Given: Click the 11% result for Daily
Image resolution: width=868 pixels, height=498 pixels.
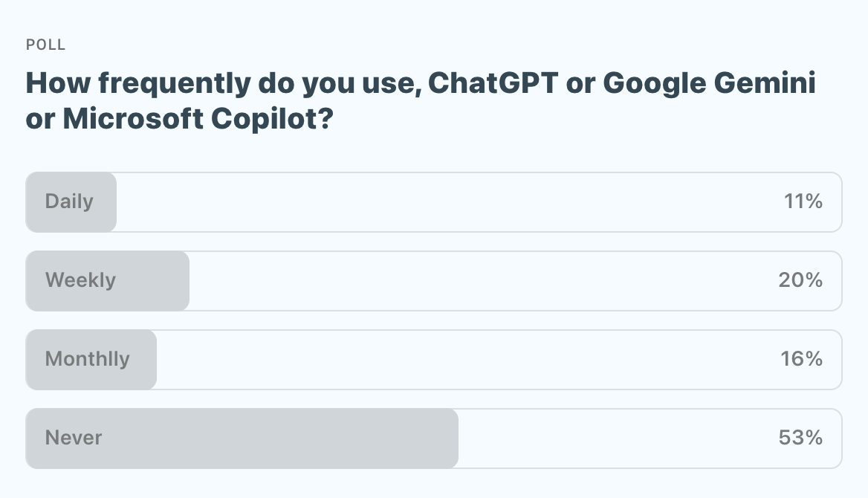Looking at the screenshot, I should click(803, 201).
